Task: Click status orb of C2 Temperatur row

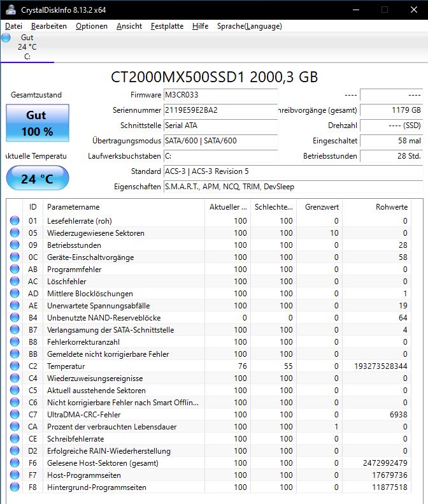Action: tap(15, 366)
